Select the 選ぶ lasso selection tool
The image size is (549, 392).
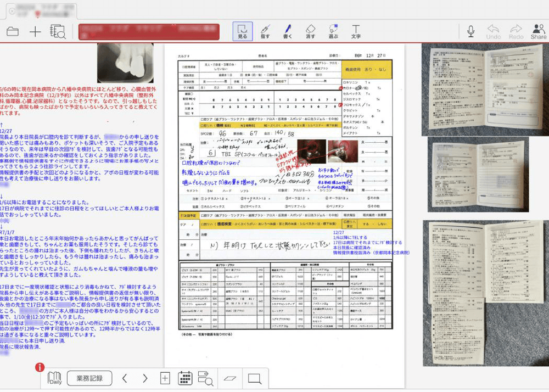pyautogui.click(x=333, y=32)
